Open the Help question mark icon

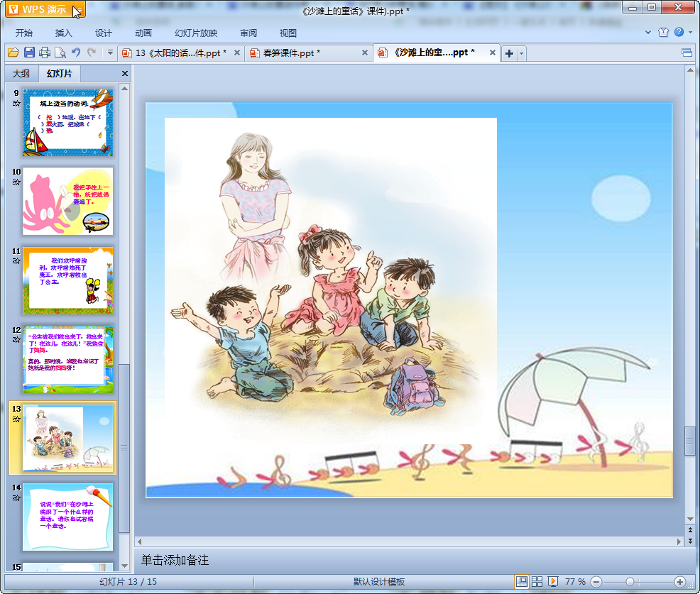click(x=679, y=32)
